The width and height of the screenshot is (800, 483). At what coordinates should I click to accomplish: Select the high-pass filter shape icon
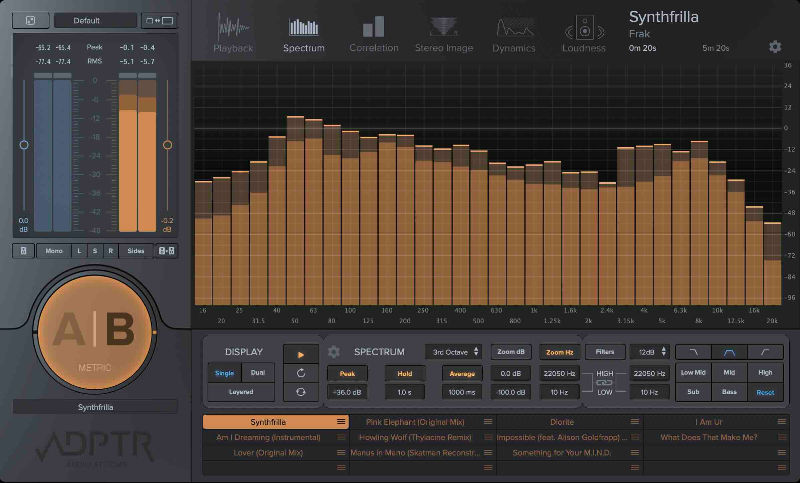765,352
